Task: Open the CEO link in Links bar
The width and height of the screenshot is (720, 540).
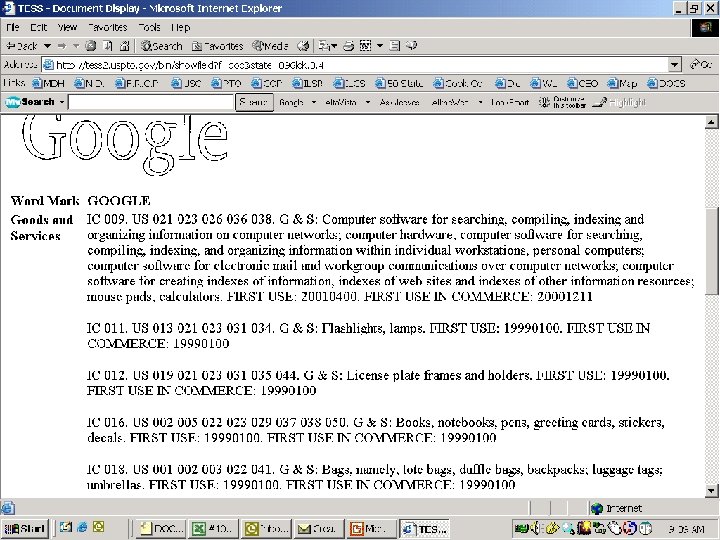Action: tap(582, 84)
